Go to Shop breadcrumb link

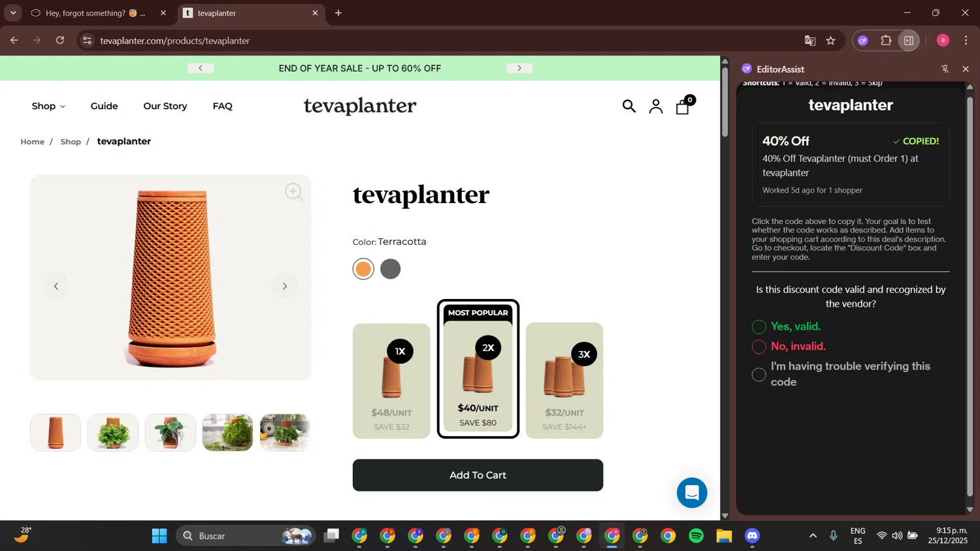(71, 142)
